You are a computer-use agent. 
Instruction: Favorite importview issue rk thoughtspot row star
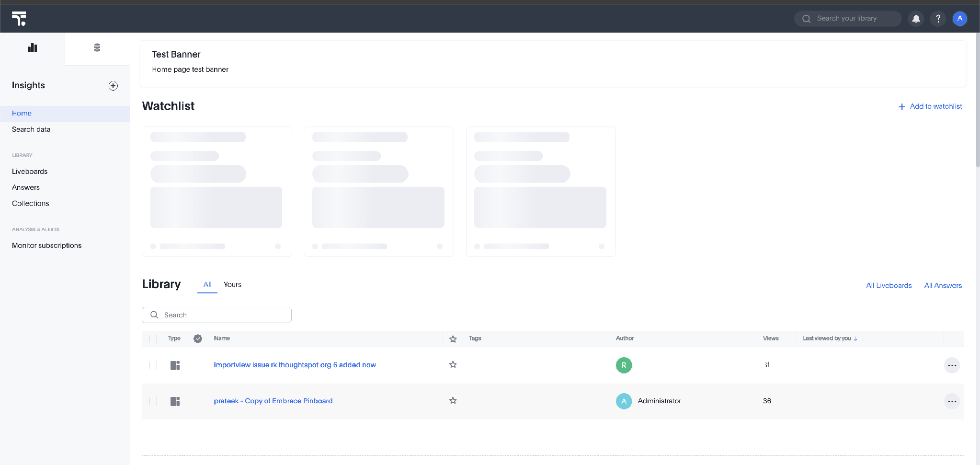[x=453, y=365]
